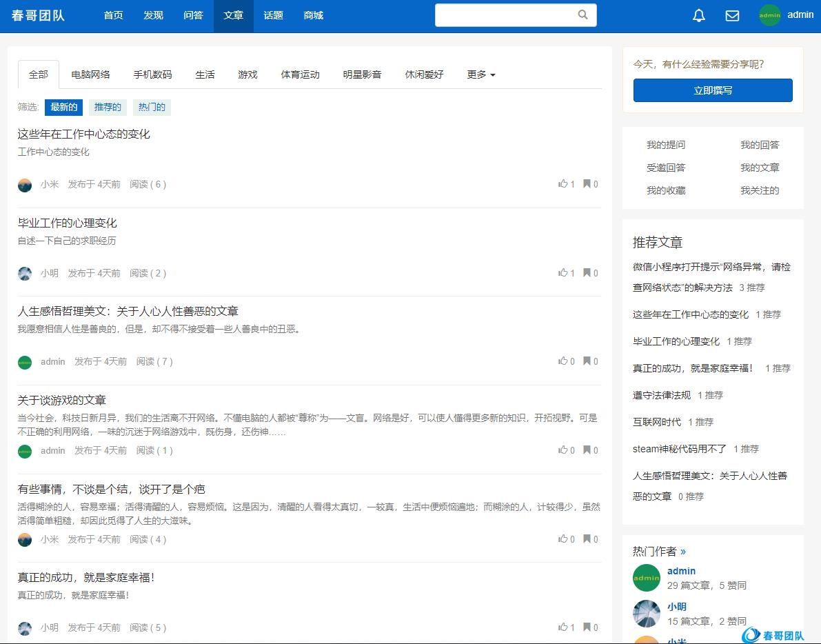Filter articles by 最新的
821x644 pixels.
(63, 108)
